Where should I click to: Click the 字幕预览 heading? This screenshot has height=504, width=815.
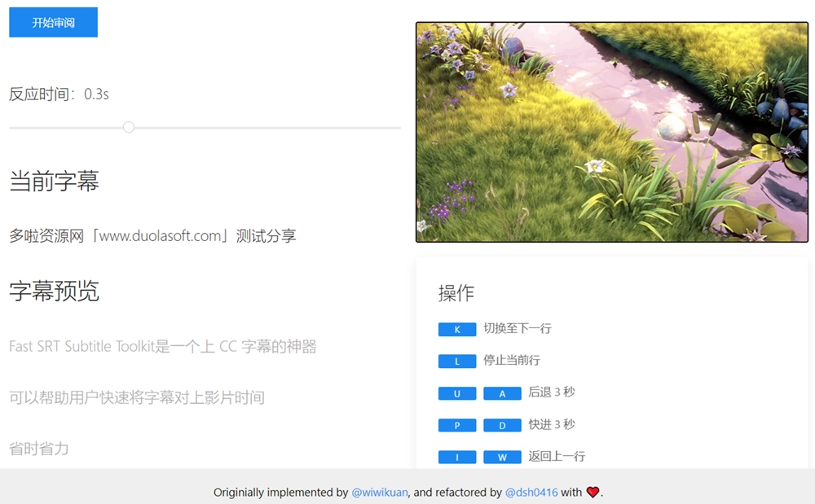(x=54, y=291)
